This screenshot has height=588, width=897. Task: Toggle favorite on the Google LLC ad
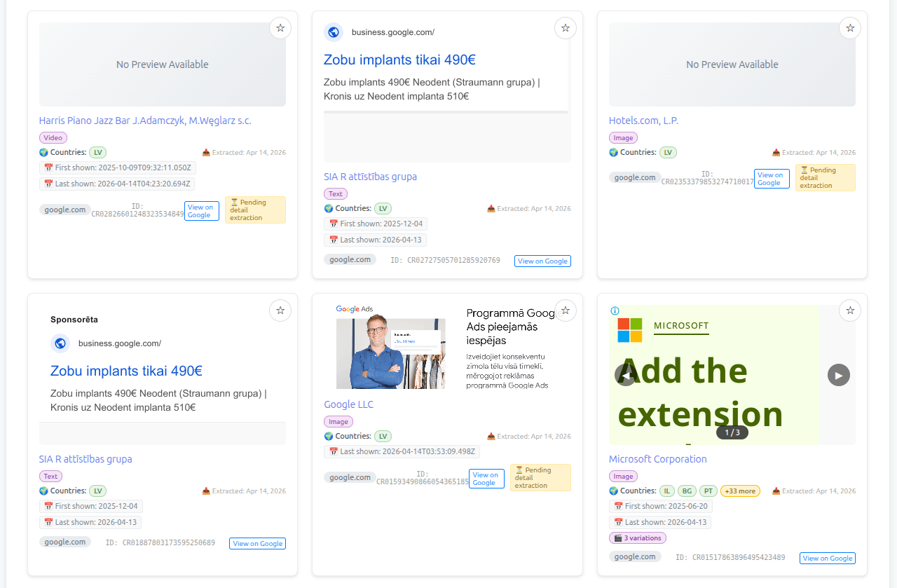point(565,310)
